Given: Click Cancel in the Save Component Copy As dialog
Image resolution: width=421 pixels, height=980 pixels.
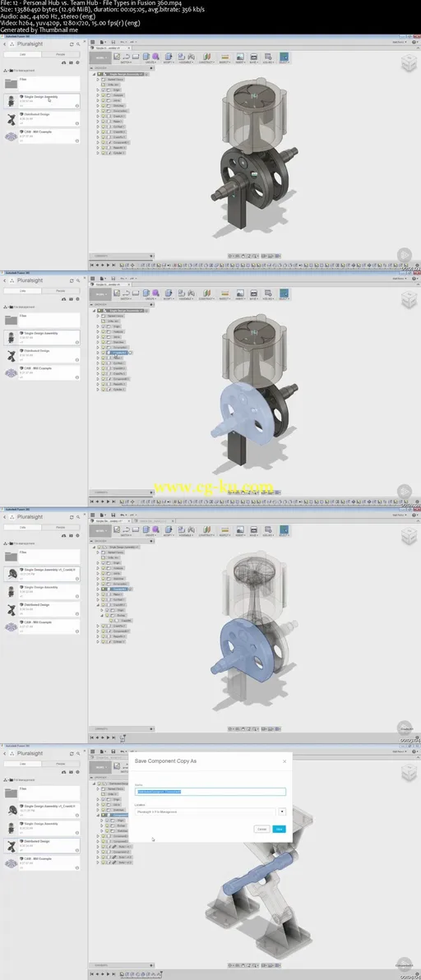Looking at the screenshot, I should click(261, 829).
